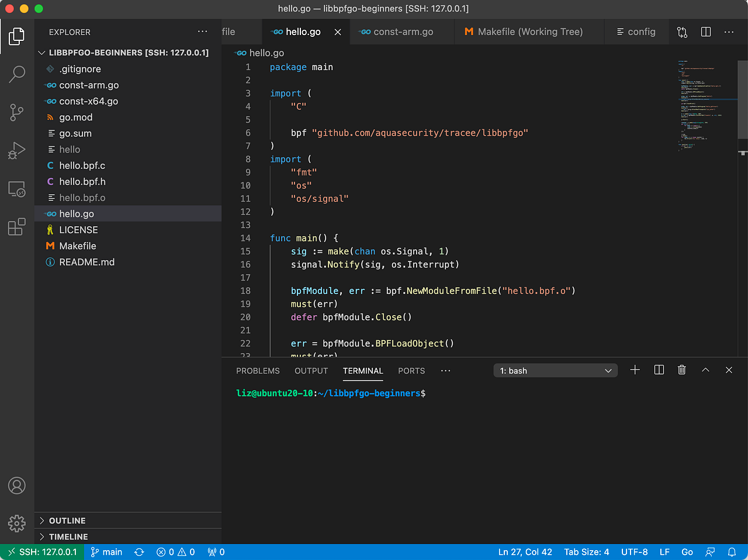Open notifications via the bell icon
The height and width of the screenshot is (560, 748).
(x=732, y=551)
